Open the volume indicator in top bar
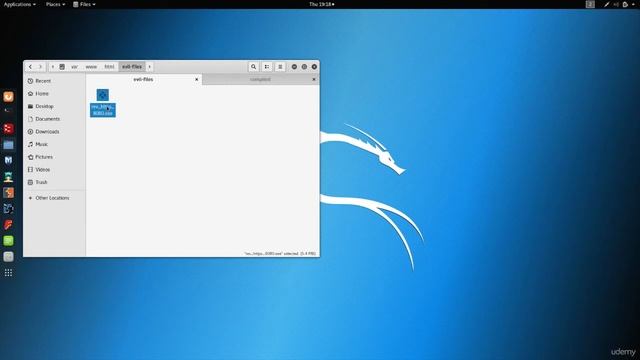 (616, 4)
